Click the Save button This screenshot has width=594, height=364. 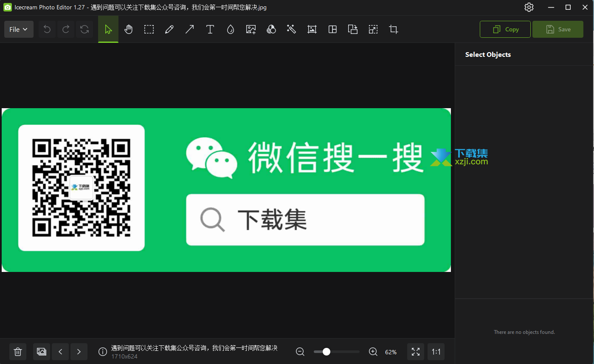pyautogui.click(x=558, y=29)
